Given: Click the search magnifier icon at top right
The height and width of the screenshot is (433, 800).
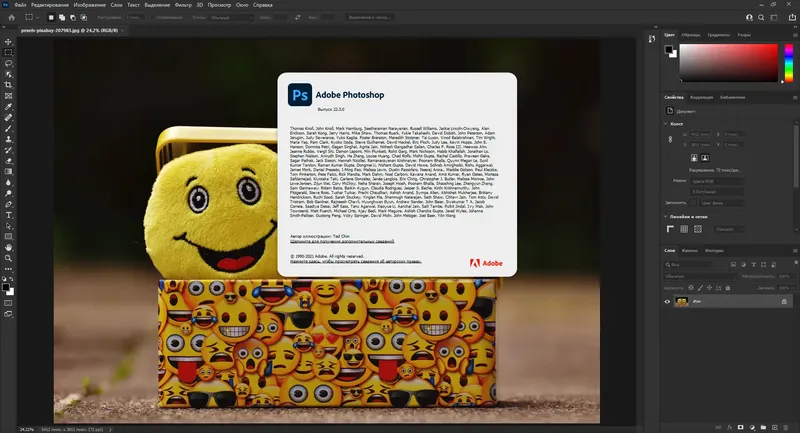Looking at the screenshot, I should (x=761, y=17).
